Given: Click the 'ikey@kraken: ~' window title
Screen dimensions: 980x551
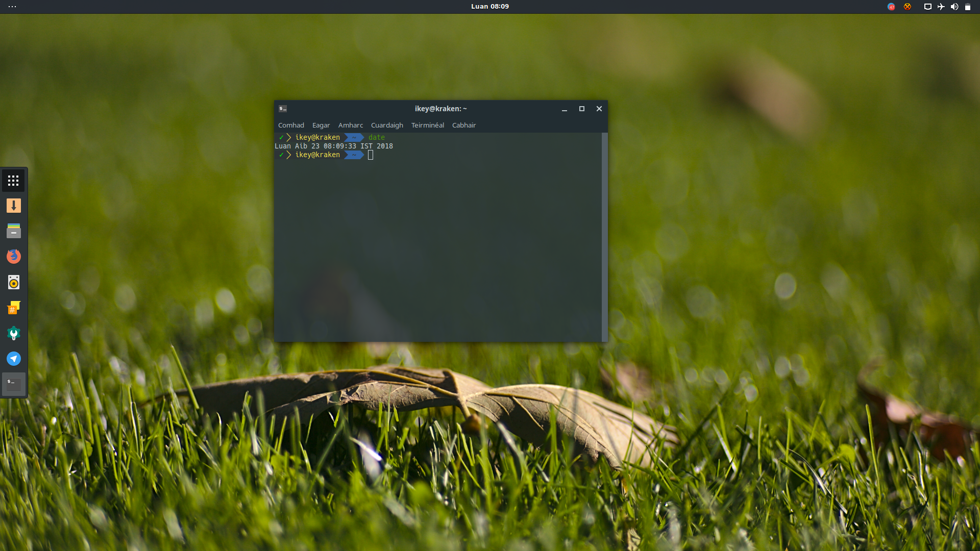Looking at the screenshot, I should tap(441, 109).
